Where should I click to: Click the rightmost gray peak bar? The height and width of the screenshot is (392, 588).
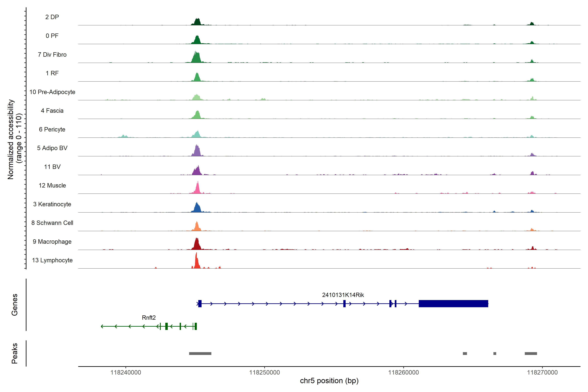[x=531, y=353]
